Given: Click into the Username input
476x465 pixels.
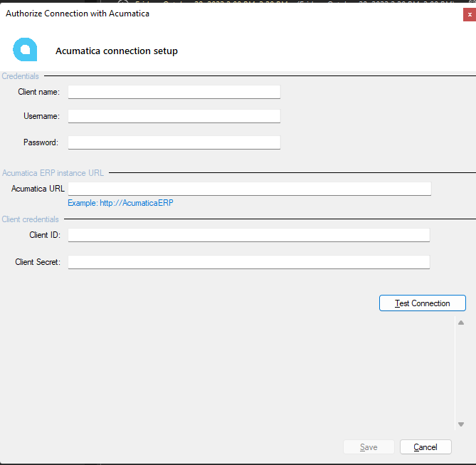Looking at the screenshot, I should tap(174, 116).
